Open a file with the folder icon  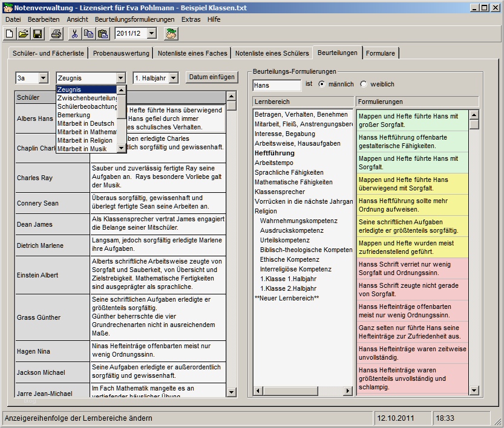23,34
